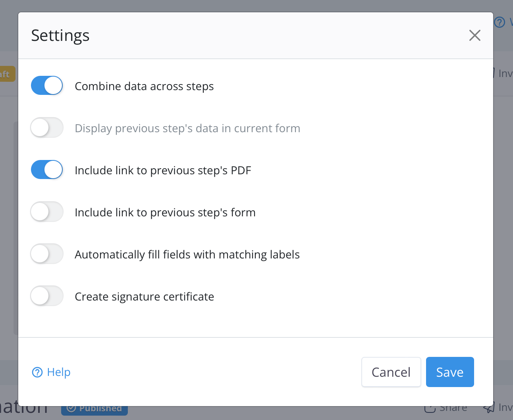The height and width of the screenshot is (420, 513).
Task: Click the "Create signature certificate" label text
Action: (144, 297)
